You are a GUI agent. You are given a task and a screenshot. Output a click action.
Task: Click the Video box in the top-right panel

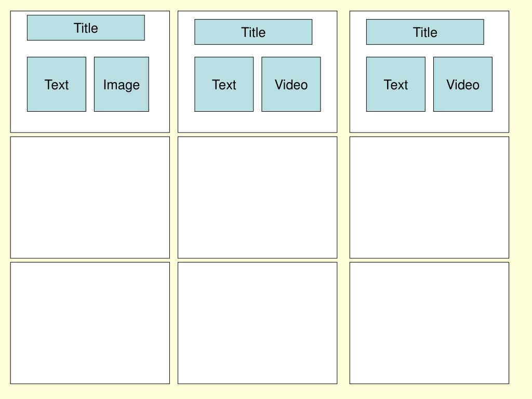463,84
